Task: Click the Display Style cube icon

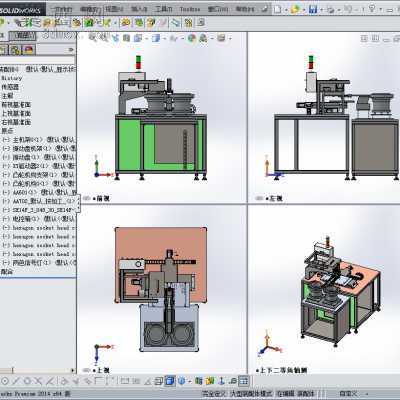Action: [x=155, y=38]
